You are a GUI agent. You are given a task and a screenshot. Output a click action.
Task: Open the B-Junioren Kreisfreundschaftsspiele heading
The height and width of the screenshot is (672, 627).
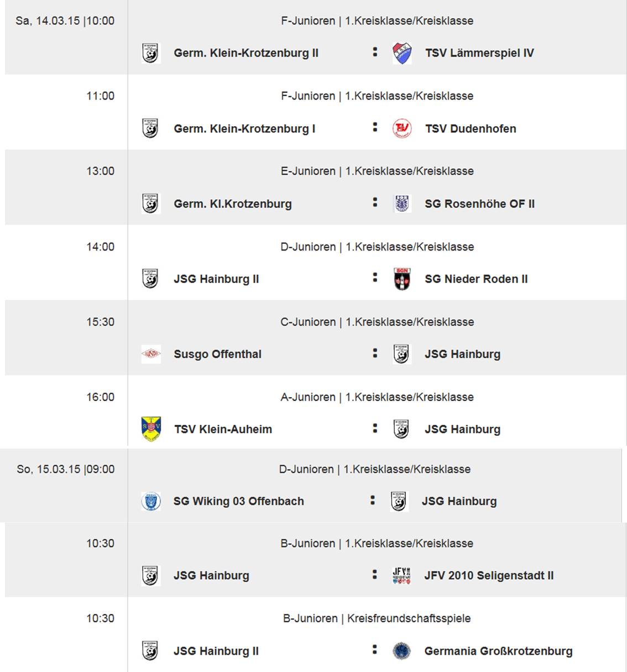pyautogui.click(x=377, y=618)
